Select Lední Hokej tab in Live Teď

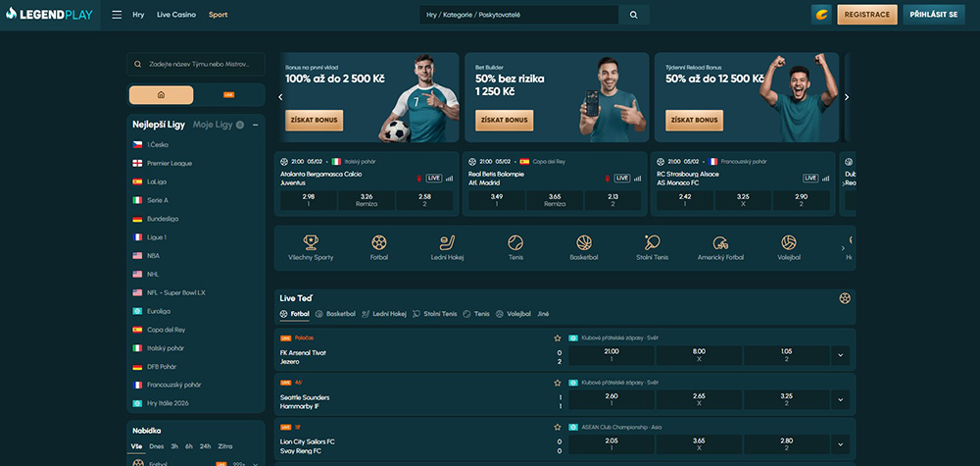[384, 314]
